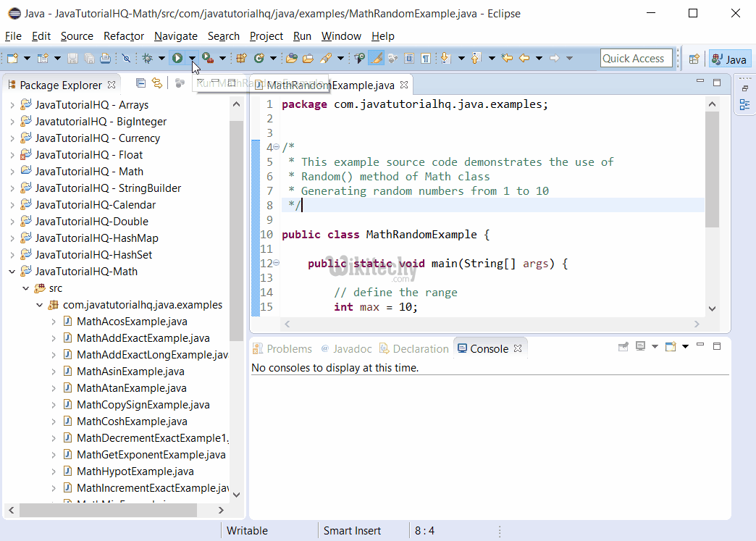Open the Run button dropdown arrow

(x=193, y=59)
